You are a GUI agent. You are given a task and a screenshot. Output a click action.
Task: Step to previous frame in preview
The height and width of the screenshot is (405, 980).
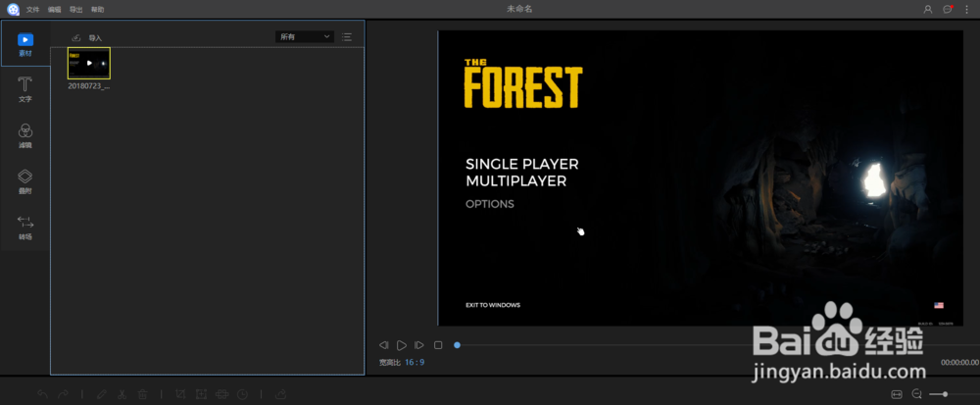[384, 345]
